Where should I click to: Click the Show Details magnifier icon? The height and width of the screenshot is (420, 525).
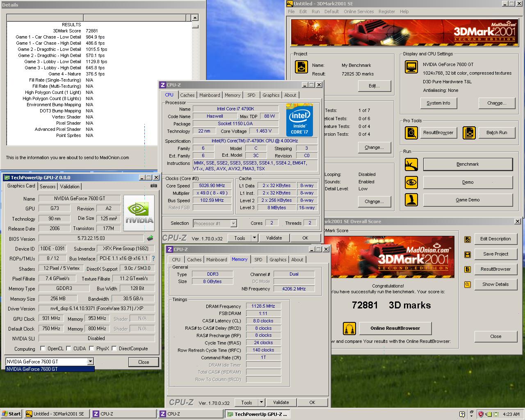[467, 285]
